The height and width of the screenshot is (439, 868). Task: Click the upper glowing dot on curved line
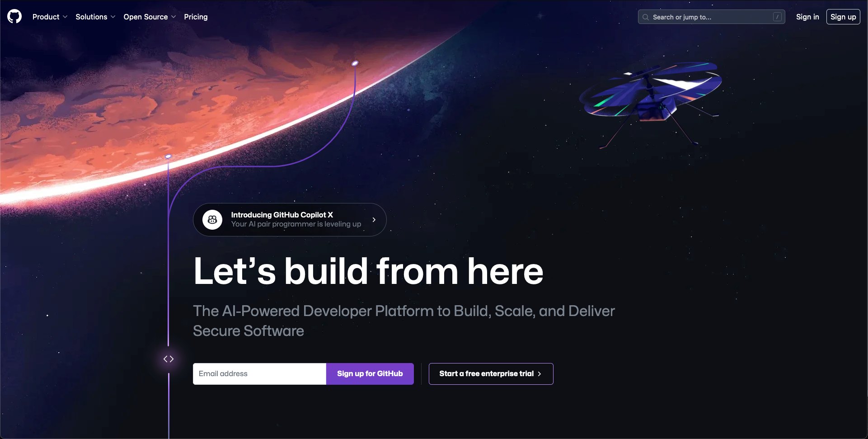click(355, 63)
